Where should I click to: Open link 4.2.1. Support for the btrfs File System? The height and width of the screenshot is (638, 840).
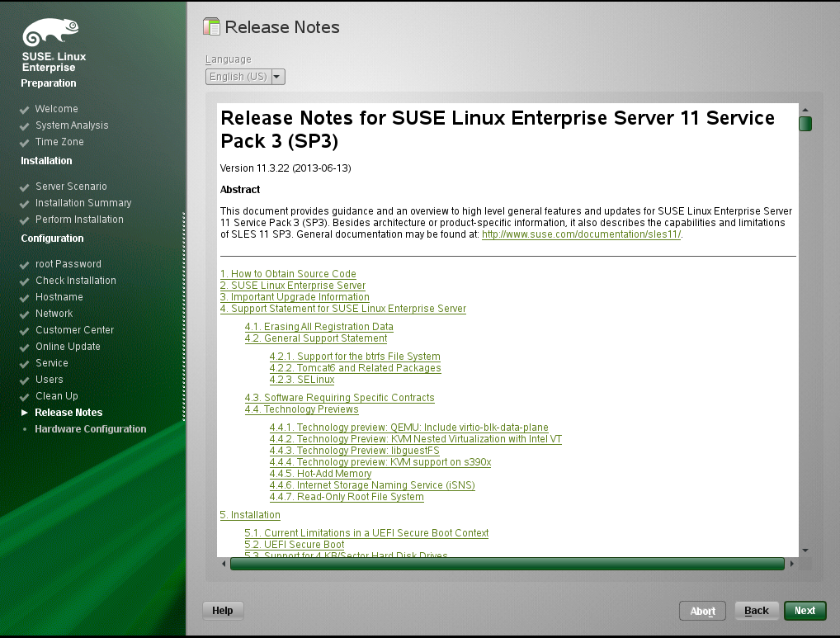point(355,357)
